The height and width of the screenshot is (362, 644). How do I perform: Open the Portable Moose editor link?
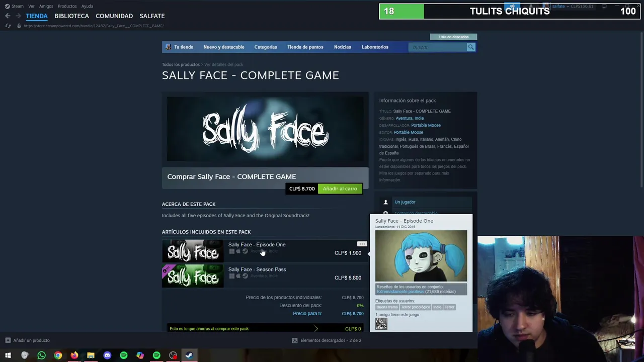point(409,132)
